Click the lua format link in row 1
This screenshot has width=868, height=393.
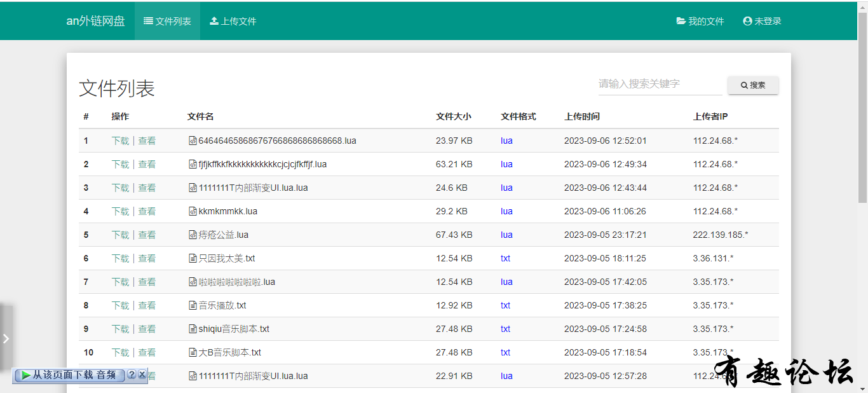506,141
